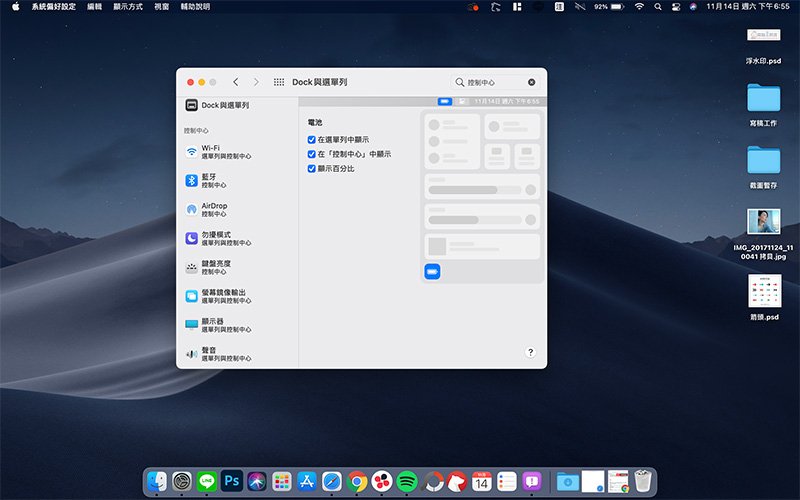
Task: Go back with the left chevron
Action: [x=235, y=82]
